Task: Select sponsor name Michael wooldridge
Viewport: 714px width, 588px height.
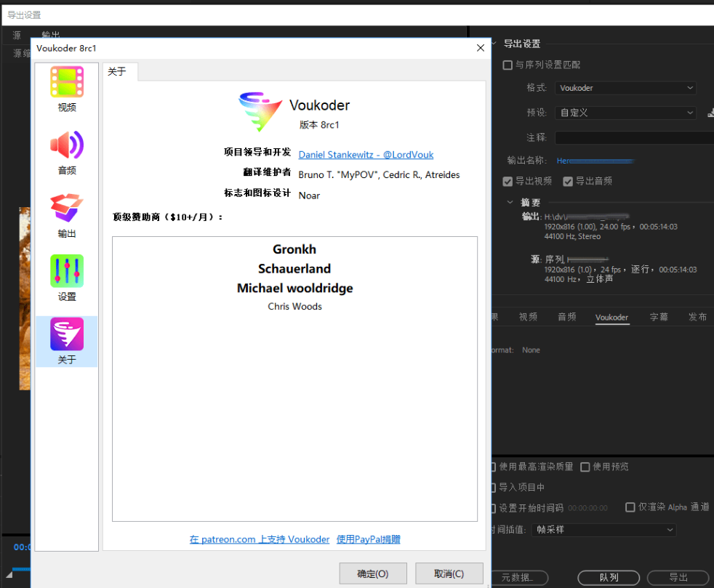Action: (x=294, y=288)
